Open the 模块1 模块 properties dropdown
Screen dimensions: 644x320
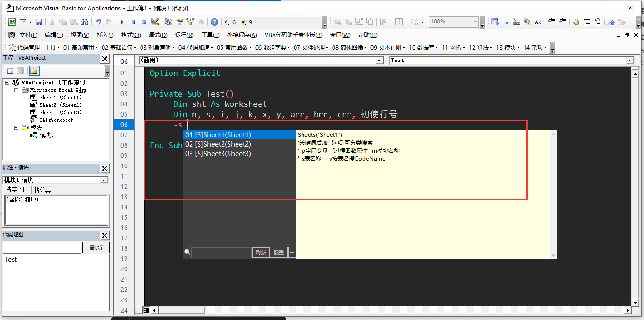point(104,180)
